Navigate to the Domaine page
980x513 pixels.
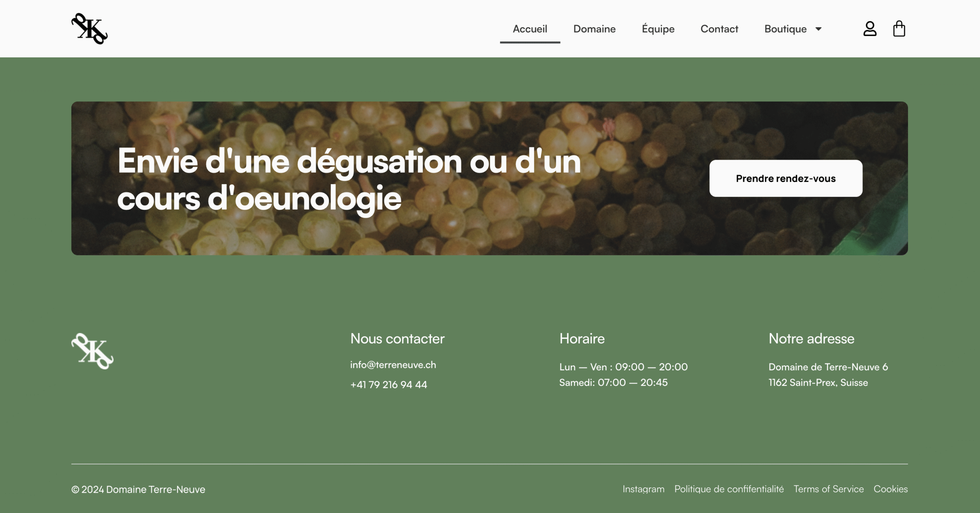point(595,29)
